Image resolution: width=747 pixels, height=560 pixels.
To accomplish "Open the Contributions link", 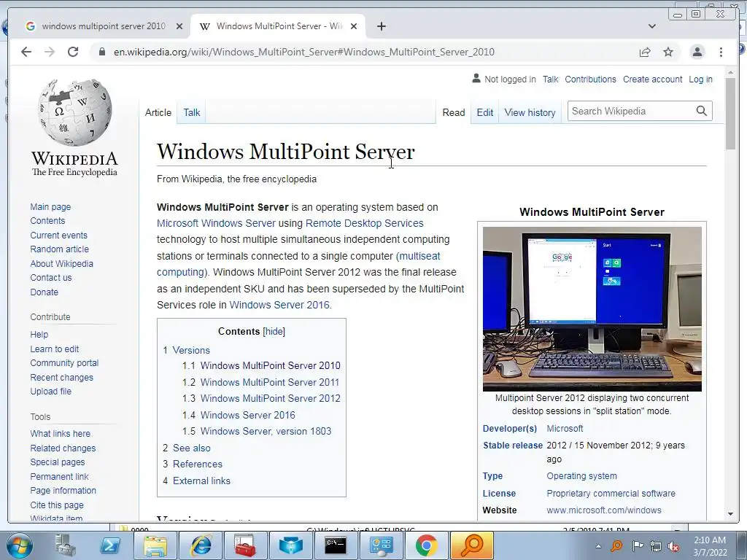I will (x=590, y=79).
